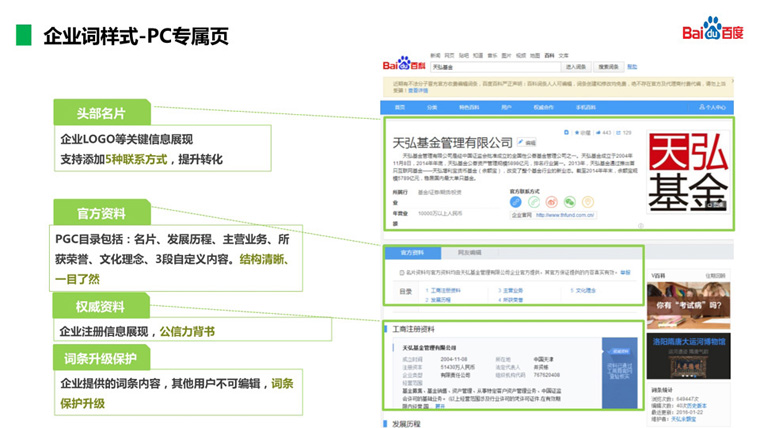The image size is (760, 428).
Task: Switch to the 官方资料 tab
Action: 412,253
